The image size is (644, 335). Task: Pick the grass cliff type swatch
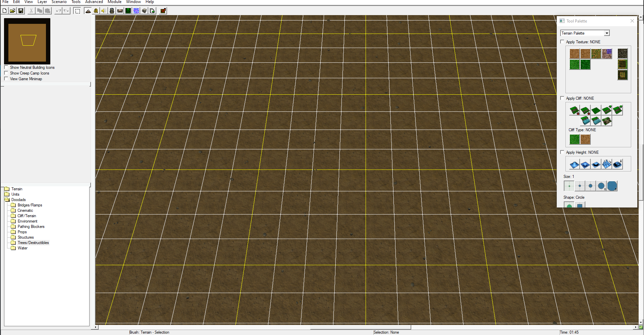click(x=575, y=139)
